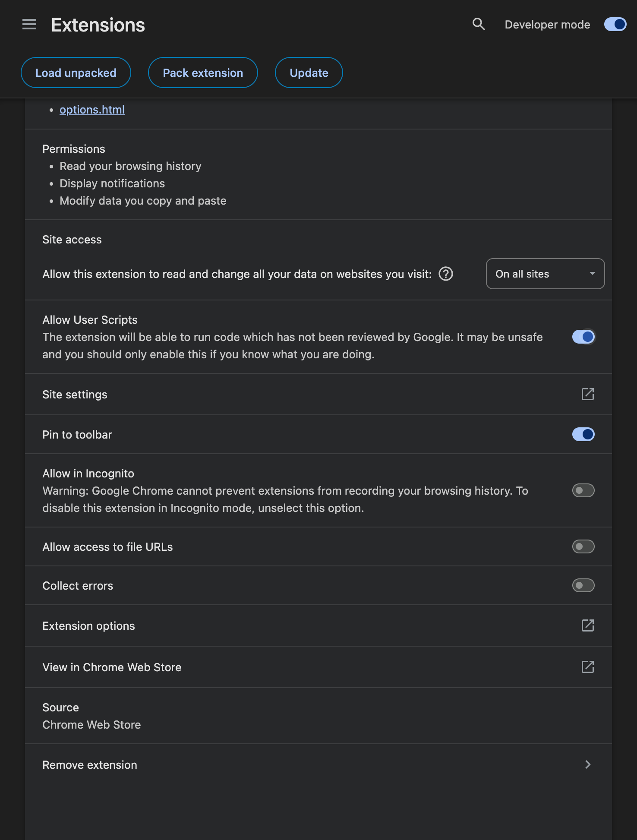Select 'Display notifications' permission text
The height and width of the screenshot is (840, 637).
click(112, 183)
